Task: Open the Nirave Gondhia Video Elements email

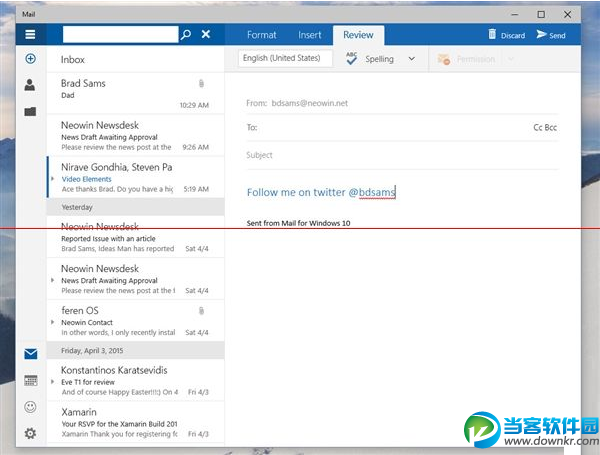Action: (x=135, y=177)
